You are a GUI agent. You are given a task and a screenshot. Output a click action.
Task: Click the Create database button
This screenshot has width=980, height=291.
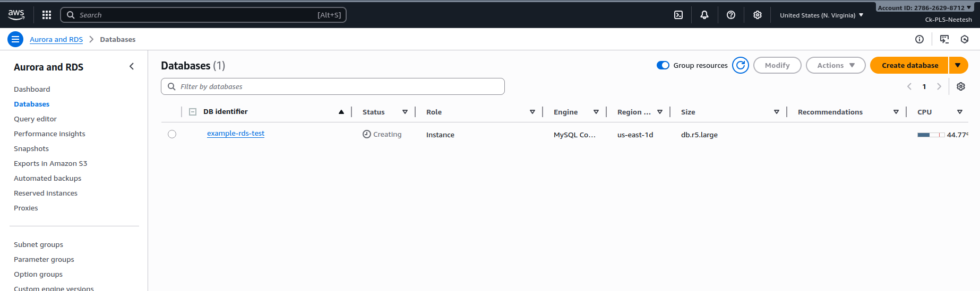(x=909, y=65)
